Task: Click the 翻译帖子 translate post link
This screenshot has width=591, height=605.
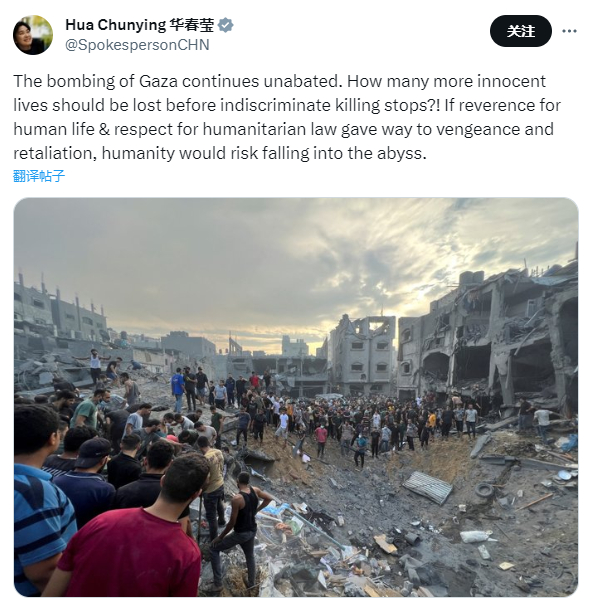Action: (x=39, y=176)
